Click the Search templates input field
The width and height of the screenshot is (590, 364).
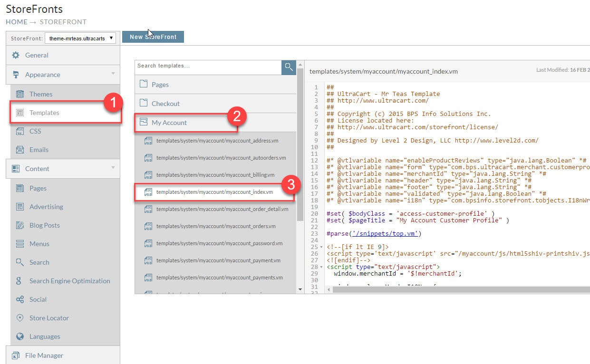[x=208, y=67]
